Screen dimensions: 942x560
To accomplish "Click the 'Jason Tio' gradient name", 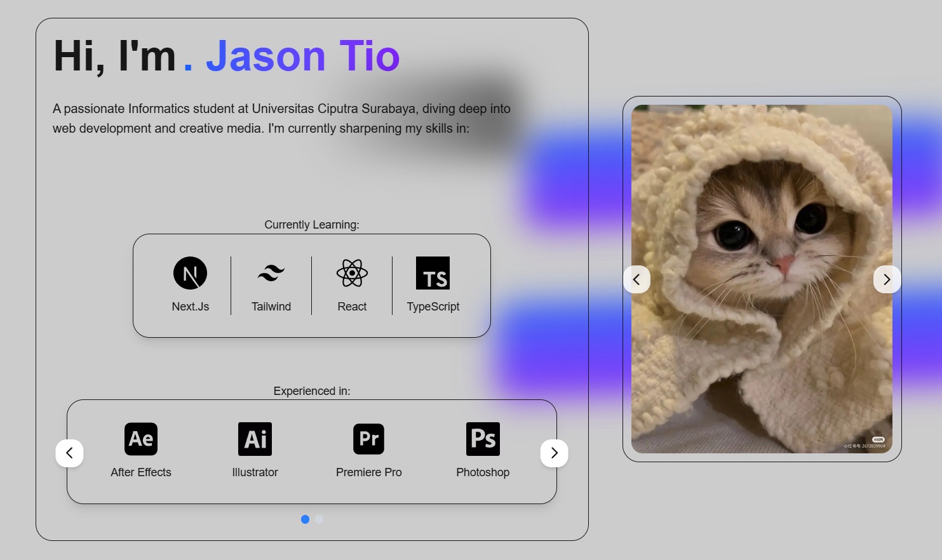I will click(x=303, y=56).
